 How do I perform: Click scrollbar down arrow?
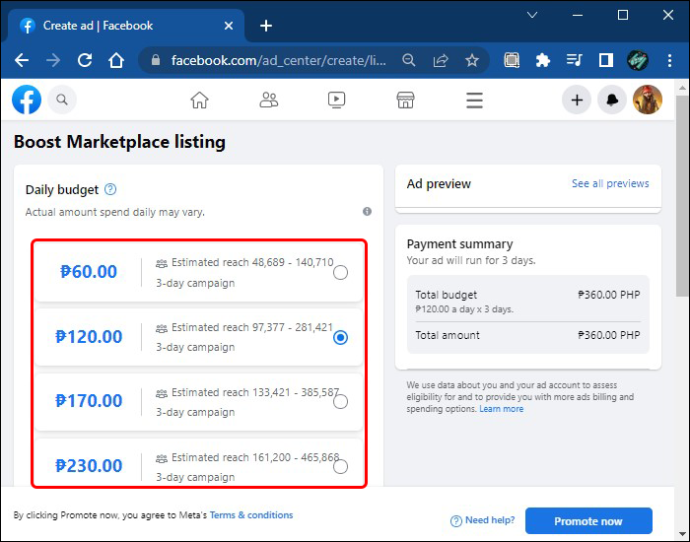[683, 535]
